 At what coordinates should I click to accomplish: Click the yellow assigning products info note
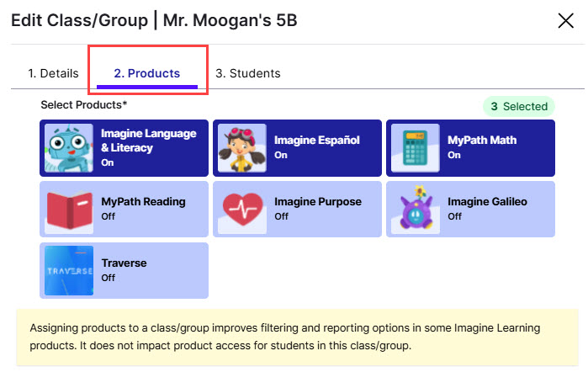pos(298,337)
